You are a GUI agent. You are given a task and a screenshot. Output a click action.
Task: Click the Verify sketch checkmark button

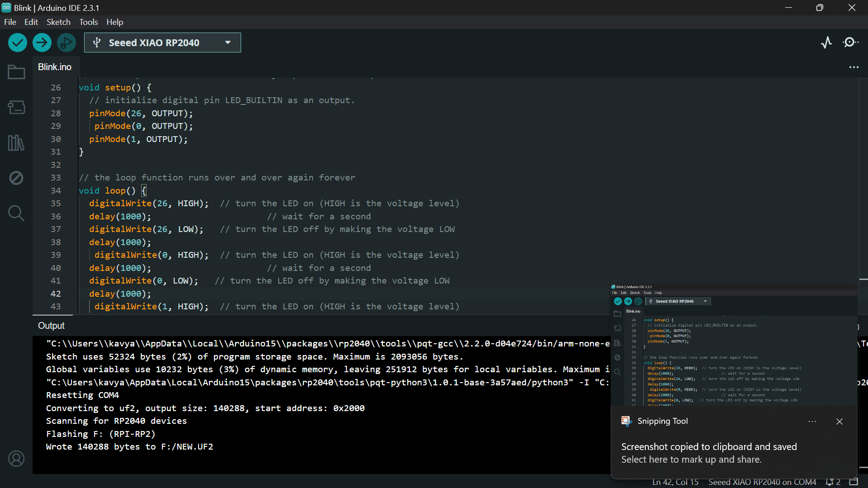[18, 43]
